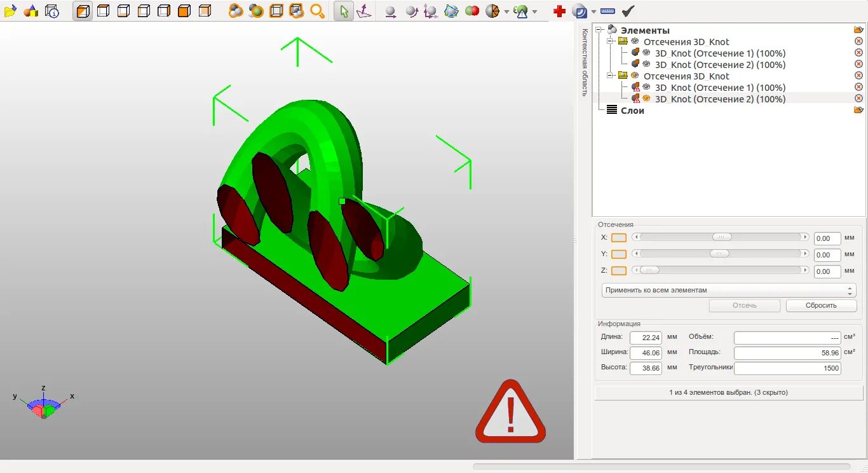This screenshot has height=473, width=868.
Task: Select the right view cube icon
Action: click(164, 11)
